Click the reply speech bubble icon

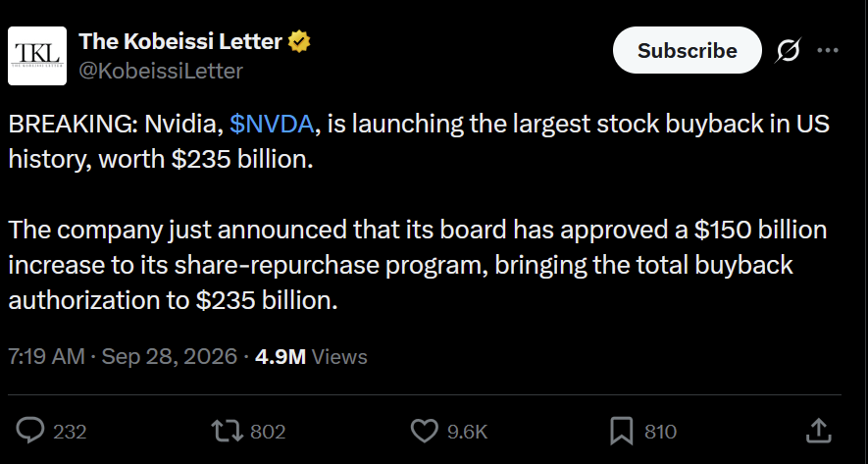point(29,431)
